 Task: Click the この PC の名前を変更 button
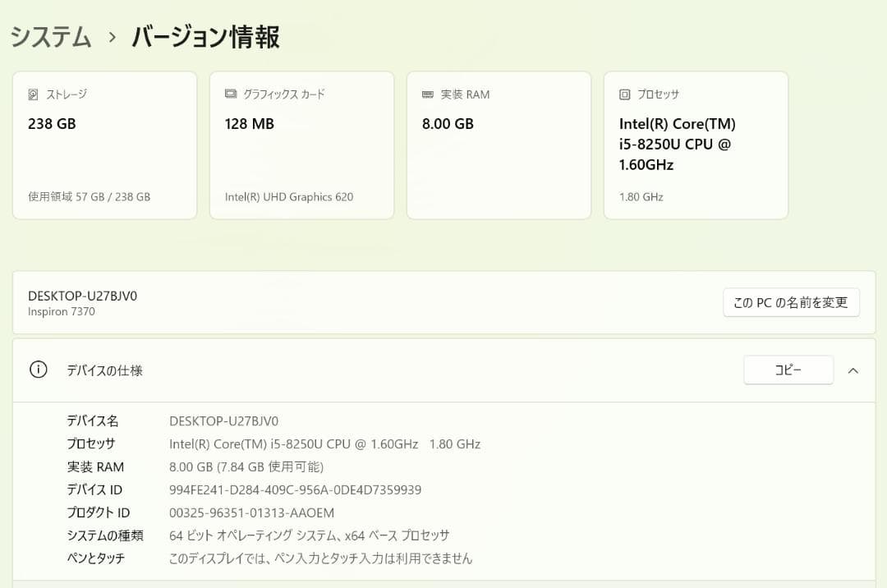point(791,302)
